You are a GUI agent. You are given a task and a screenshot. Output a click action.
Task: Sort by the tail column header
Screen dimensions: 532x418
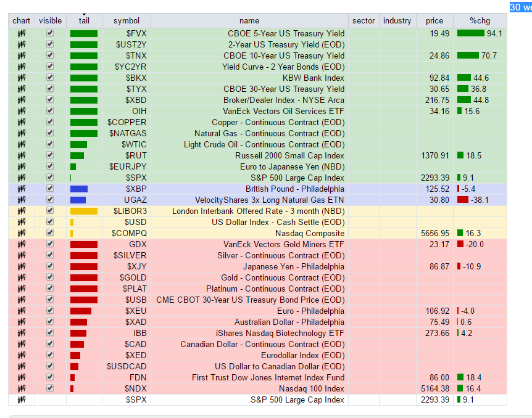[x=84, y=20]
